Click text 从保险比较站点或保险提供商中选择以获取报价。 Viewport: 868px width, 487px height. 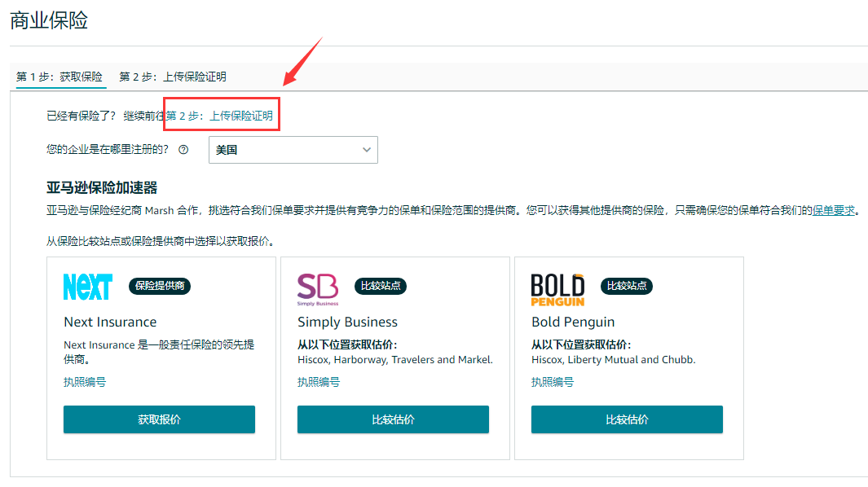tap(161, 241)
